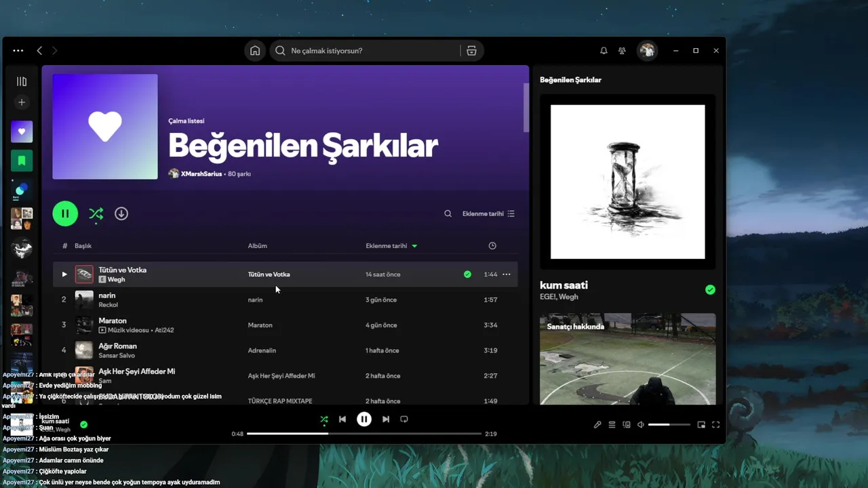This screenshot has height=488, width=868.
Task: Sort by Eklenme tarihi column header
Action: click(391, 246)
